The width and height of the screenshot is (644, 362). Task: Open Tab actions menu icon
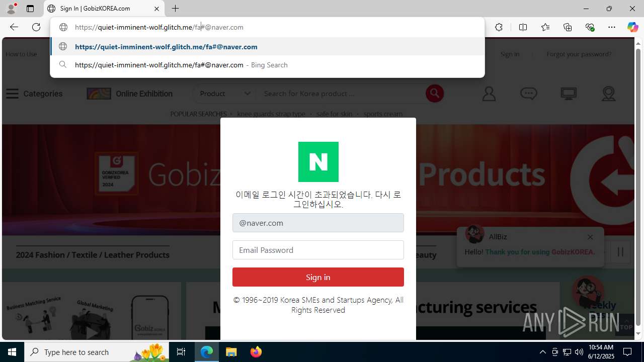[x=30, y=9]
